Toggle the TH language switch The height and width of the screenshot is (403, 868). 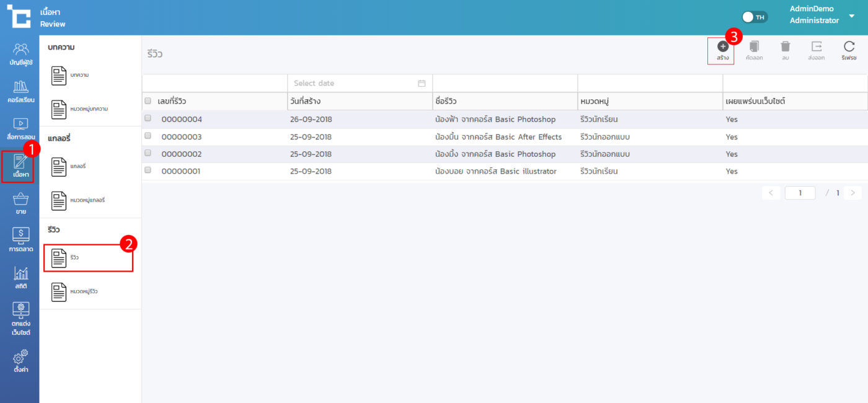754,17
